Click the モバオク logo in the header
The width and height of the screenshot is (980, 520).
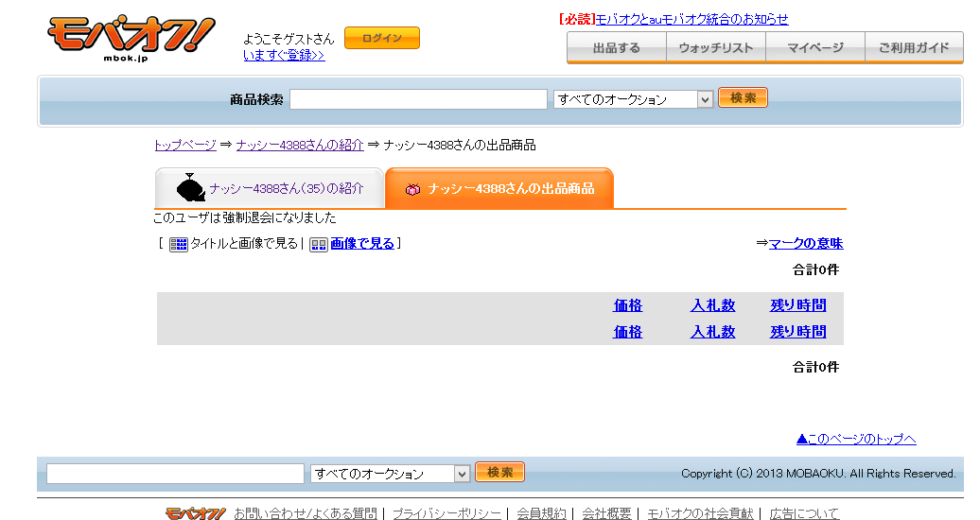click(131, 39)
